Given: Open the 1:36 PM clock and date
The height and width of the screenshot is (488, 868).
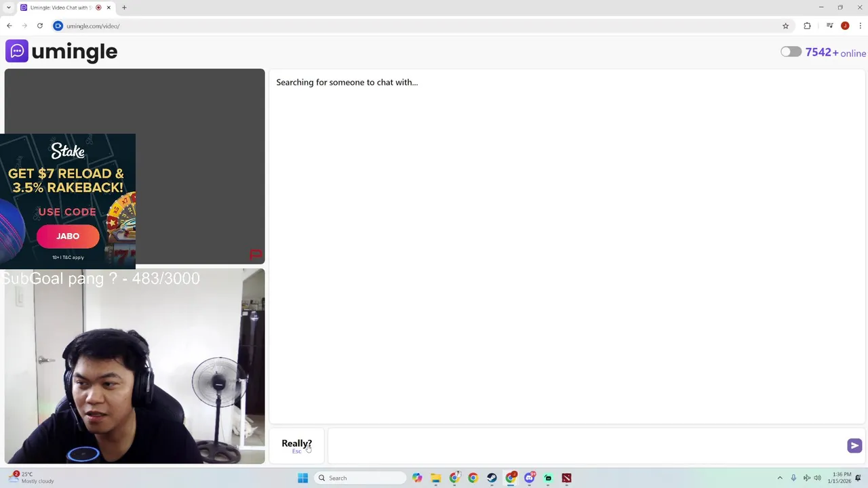Looking at the screenshot, I should (839, 478).
